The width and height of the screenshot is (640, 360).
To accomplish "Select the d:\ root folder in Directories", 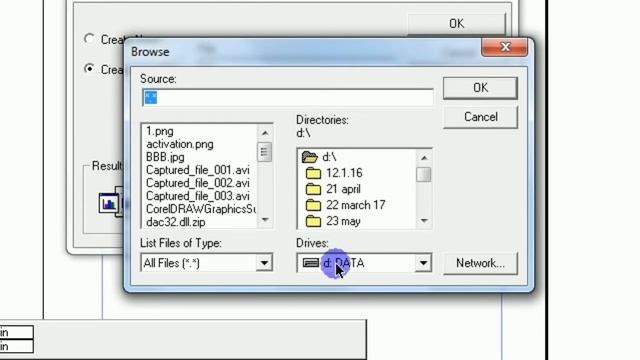I will (329, 157).
